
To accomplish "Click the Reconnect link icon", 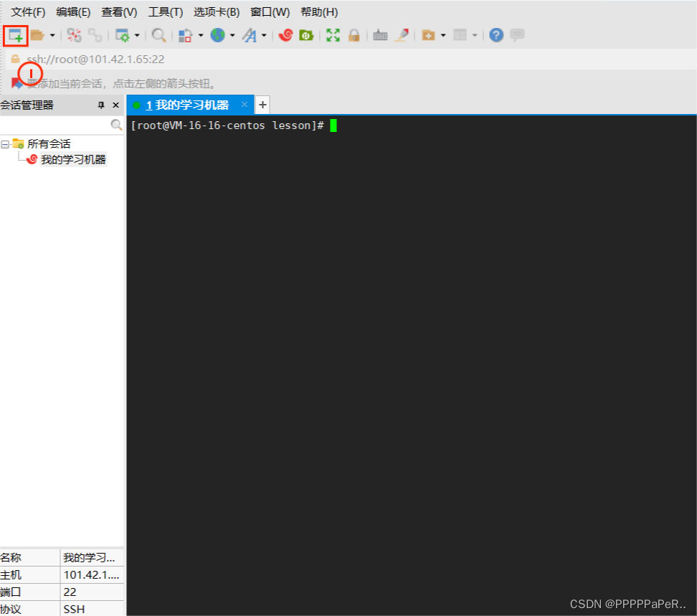I will [x=95, y=35].
